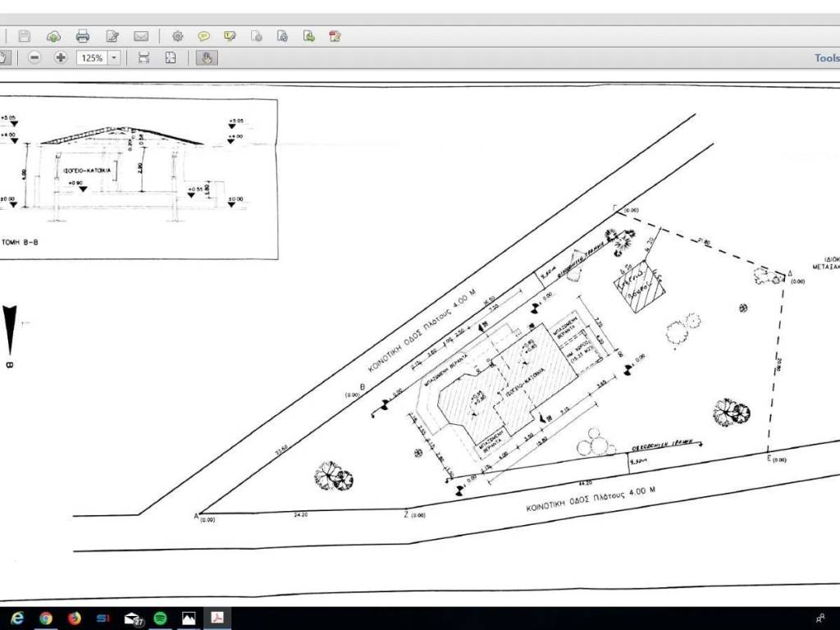The height and width of the screenshot is (630, 840).
Task: Click the 125% zoom input field
Action: coord(91,57)
